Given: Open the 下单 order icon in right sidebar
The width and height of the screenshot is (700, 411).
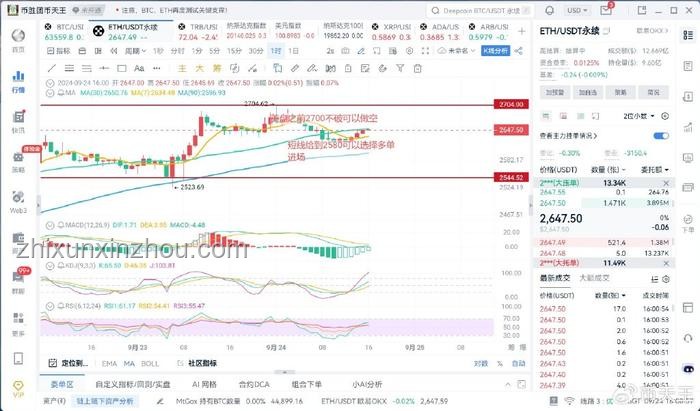Looking at the screenshot, I should point(688,223).
